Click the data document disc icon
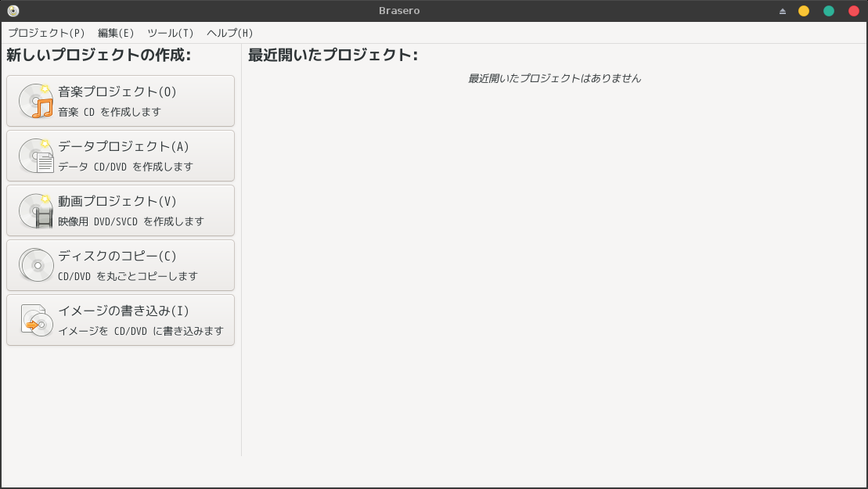868x489 pixels. tap(36, 156)
